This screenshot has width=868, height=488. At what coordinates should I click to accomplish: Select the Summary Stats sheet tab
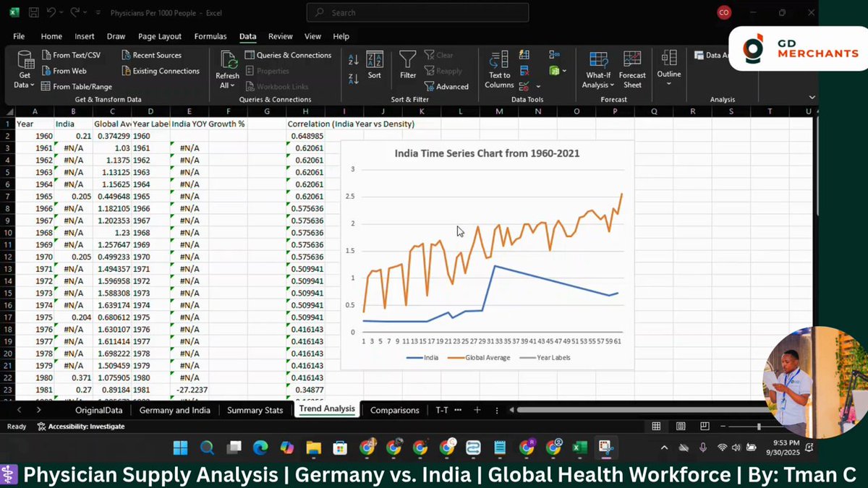[255, 410]
